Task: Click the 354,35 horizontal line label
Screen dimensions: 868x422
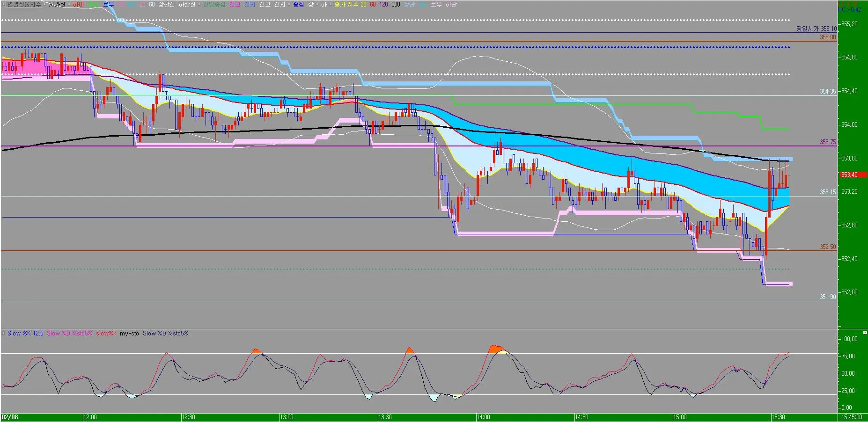Action: click(828, 91)
